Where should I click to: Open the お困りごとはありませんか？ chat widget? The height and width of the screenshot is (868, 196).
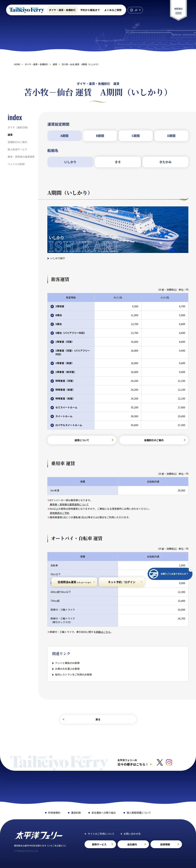click(170, 574)
